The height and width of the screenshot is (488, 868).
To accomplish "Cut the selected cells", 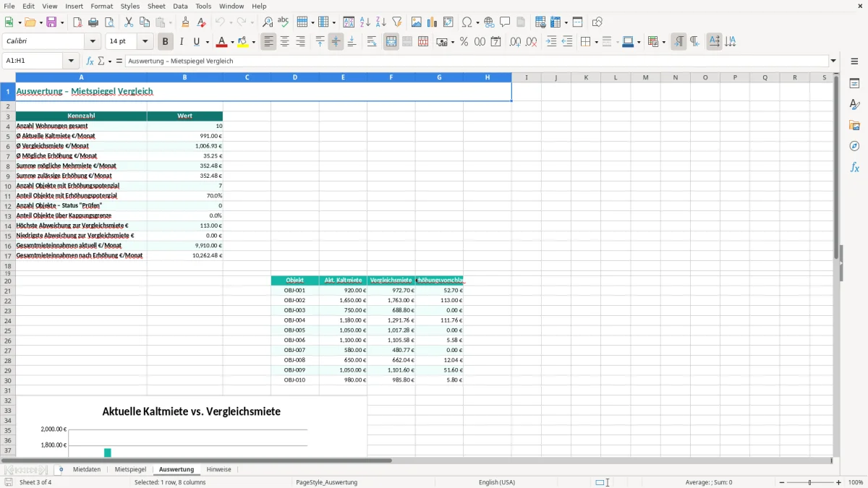I will 129,22.
